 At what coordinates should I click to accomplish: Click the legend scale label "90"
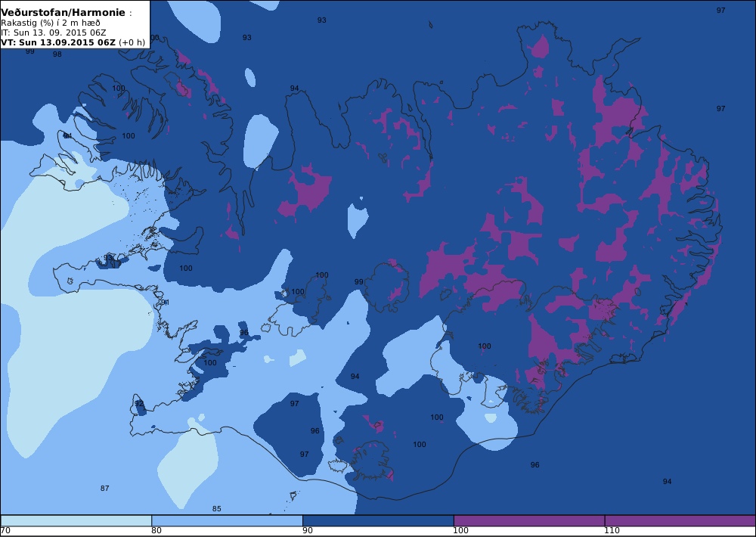tap(307, 531)
